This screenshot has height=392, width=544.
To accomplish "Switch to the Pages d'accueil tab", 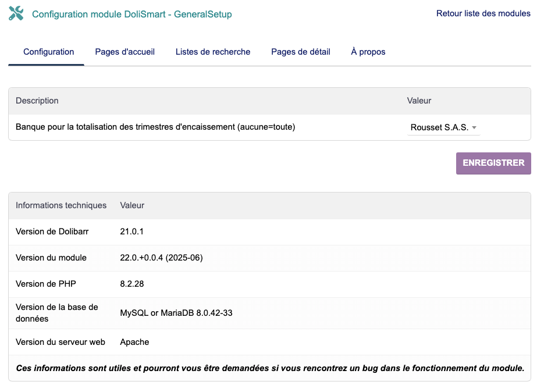I will click(125, 52).
